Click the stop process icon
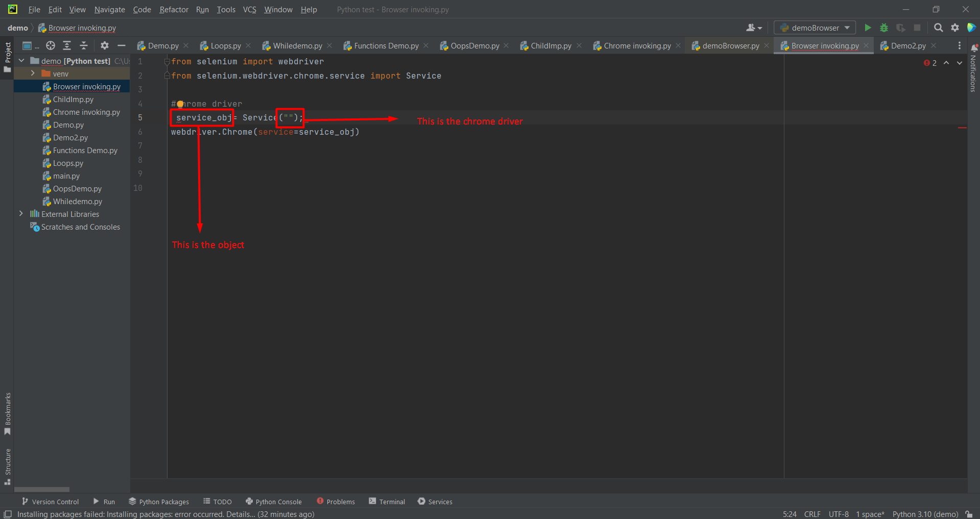980x519 pixels. coord(917,28)
